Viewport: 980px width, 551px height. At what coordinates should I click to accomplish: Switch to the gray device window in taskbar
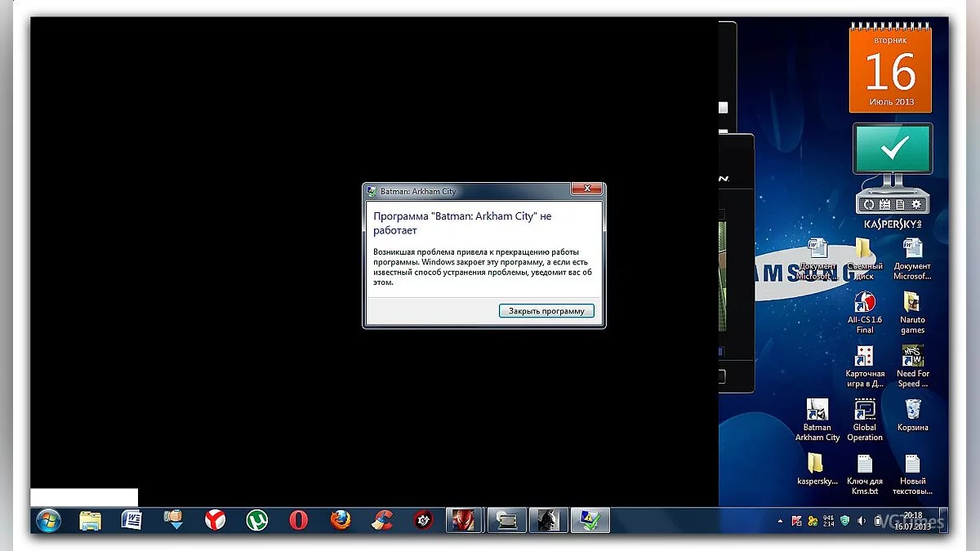pyautogui.click(x=506, y=520)
